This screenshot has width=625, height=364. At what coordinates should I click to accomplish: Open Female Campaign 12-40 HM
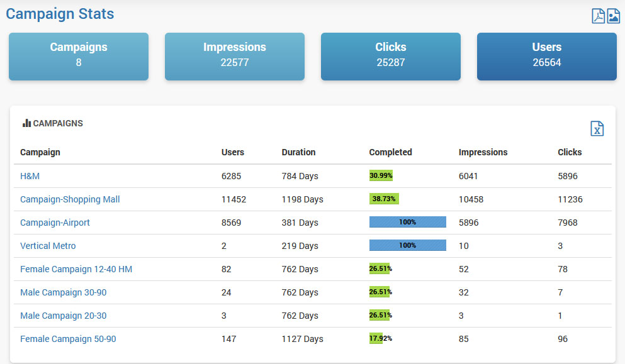coord(76,269)
